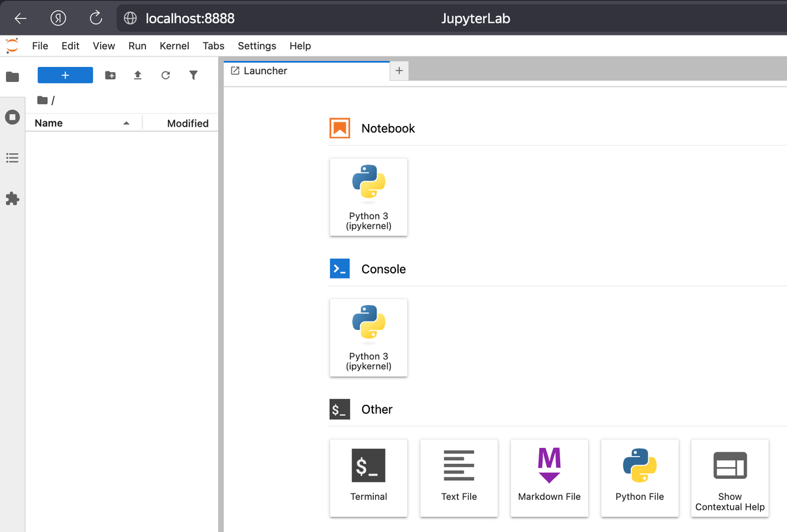Open the Help menu
This screenshot has width=787, height=532.
tap(300, 46)
